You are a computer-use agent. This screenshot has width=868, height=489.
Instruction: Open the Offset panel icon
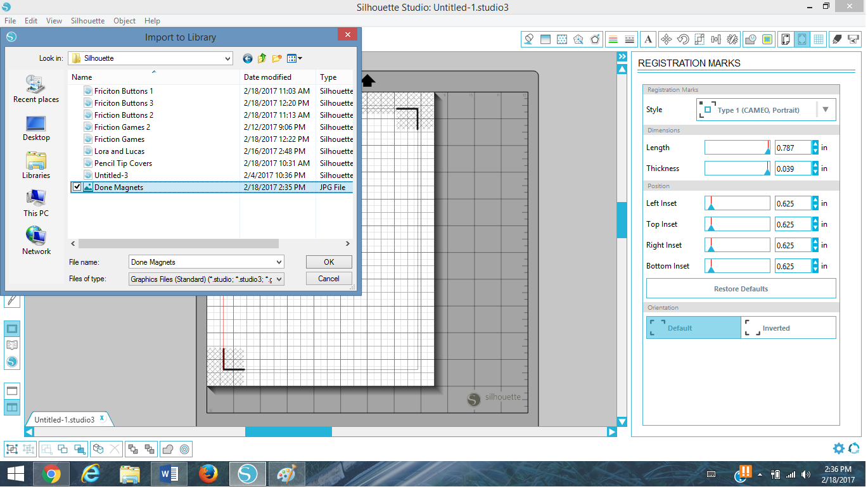pos(767,39)
